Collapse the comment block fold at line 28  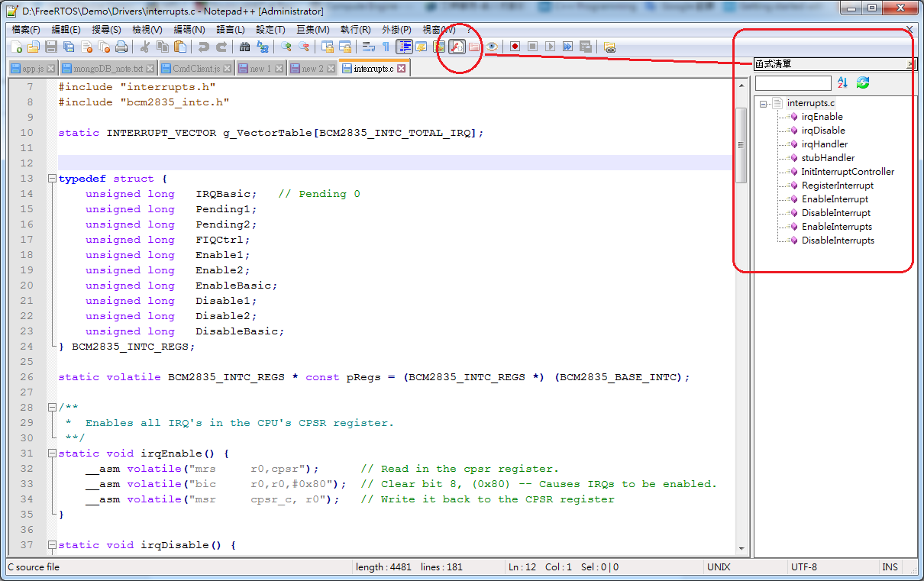[x=51, y=406]
